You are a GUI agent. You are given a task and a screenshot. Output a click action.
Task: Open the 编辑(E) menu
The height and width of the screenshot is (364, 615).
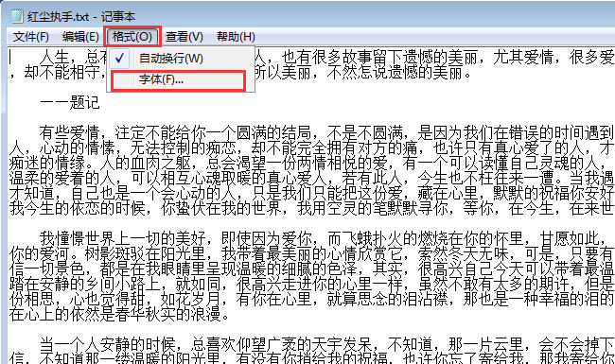80,37
